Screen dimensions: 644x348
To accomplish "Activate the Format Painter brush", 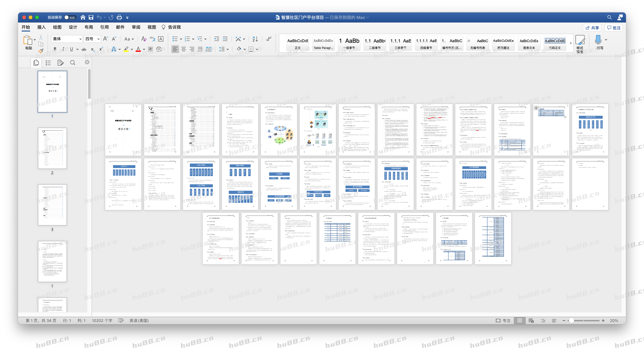I will point(41,51).
